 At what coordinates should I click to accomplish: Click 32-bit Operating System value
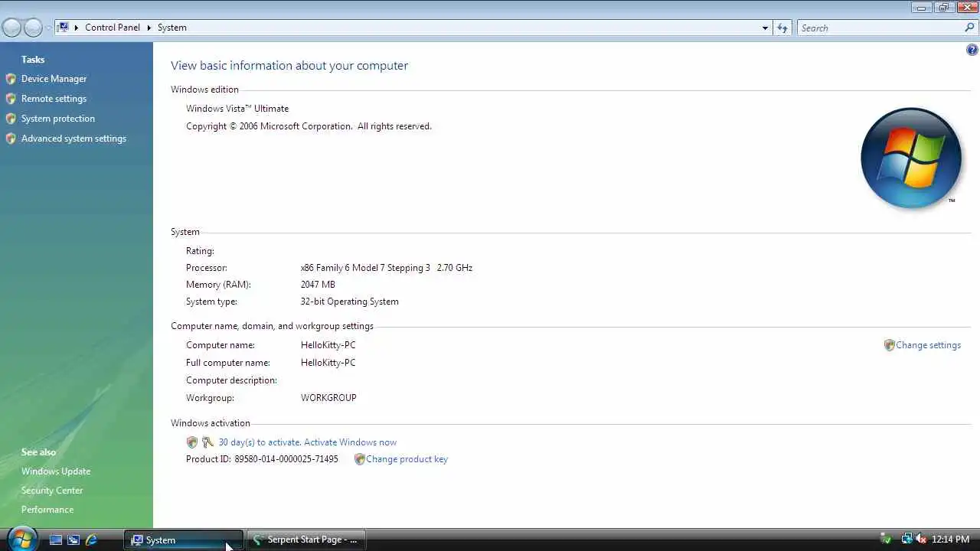[x=349, y=302]
